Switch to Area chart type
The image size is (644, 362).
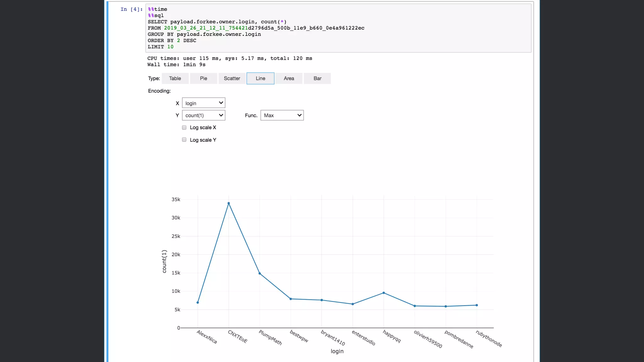[x=289, y=78]
